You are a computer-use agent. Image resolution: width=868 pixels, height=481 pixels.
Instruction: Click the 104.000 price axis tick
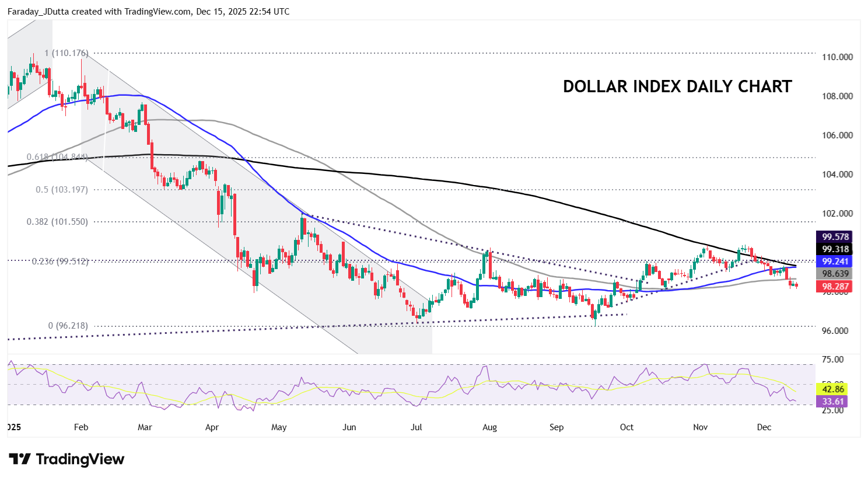837,175
